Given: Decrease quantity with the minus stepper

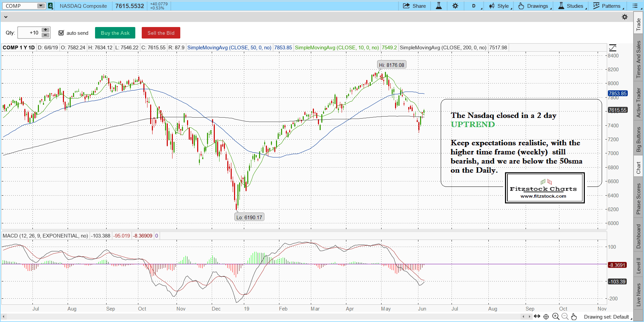Looking at the screenshot, I should point(45,35).
